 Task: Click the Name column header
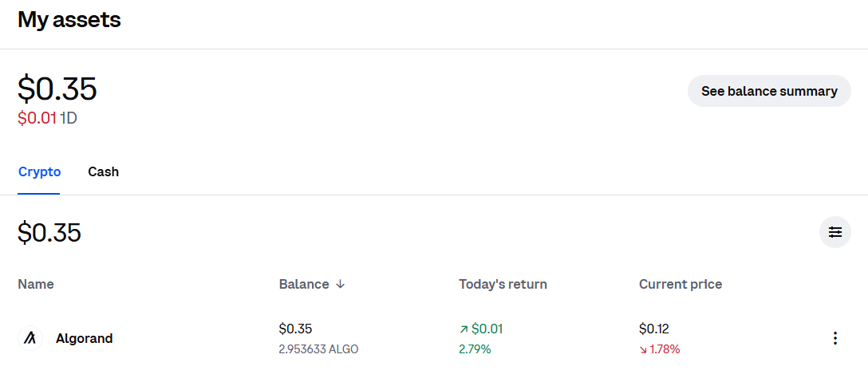(36, 284)
